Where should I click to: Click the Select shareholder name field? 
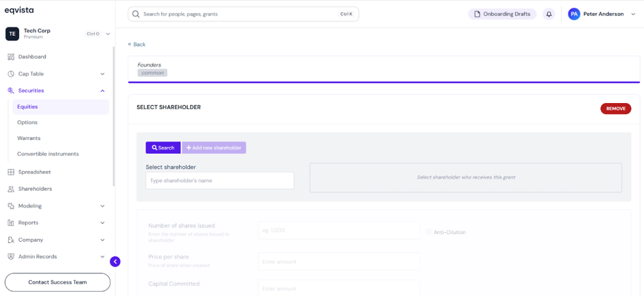219,181
